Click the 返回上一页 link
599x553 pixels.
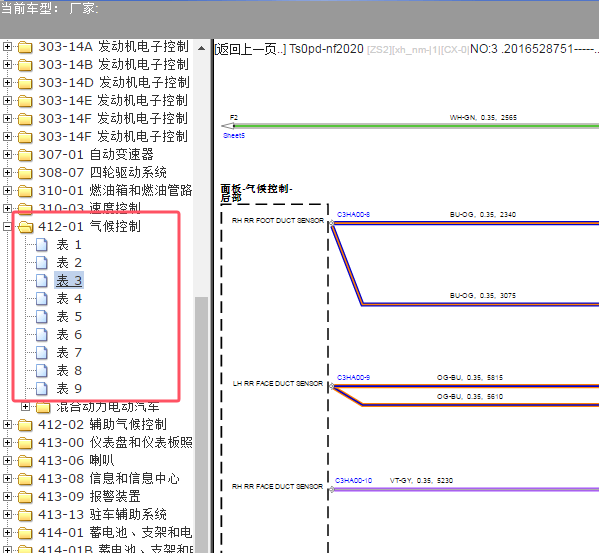250,49
